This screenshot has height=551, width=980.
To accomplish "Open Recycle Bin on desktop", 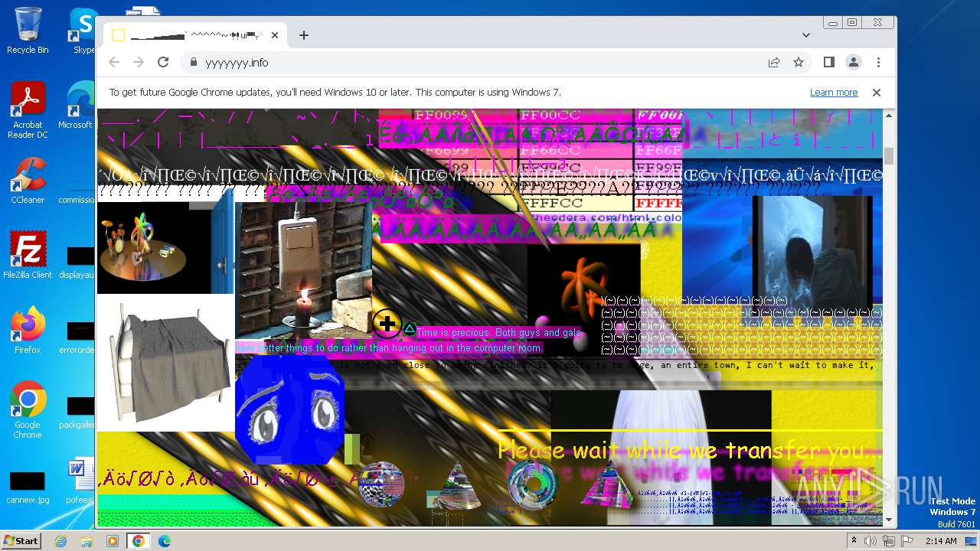I will coord(28,31).
